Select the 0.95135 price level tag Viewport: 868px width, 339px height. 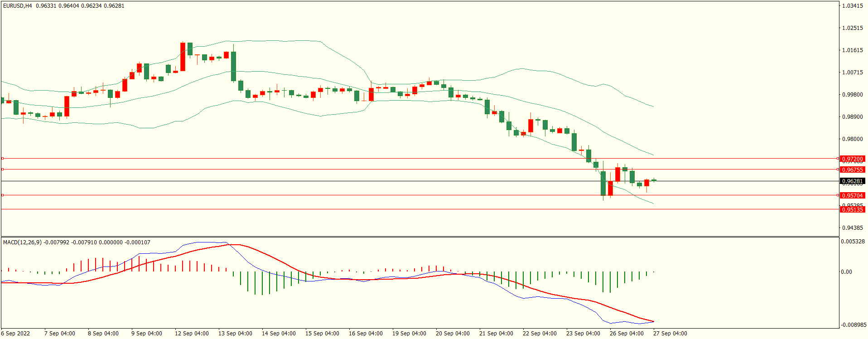[x=852, y=210]
